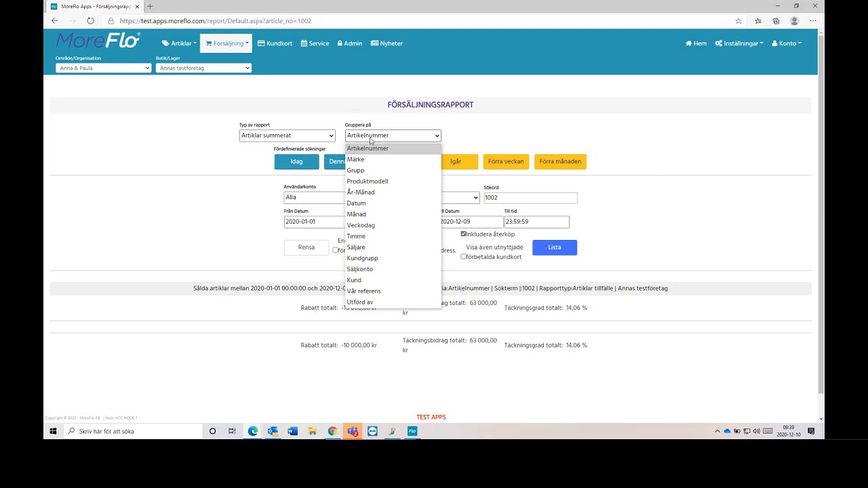Click the Rensa button
This screenshot has width=868, height=488.
(x=307, y=247)
